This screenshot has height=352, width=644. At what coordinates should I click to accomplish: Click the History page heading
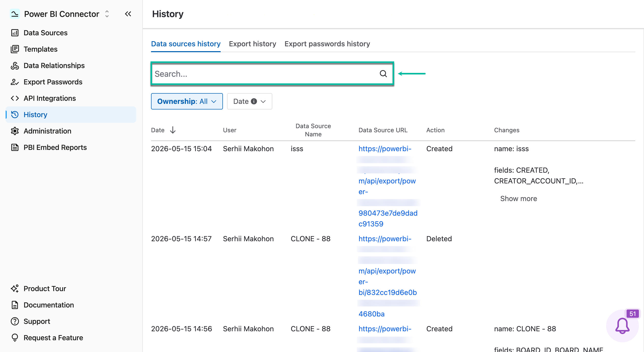point(168,14)
